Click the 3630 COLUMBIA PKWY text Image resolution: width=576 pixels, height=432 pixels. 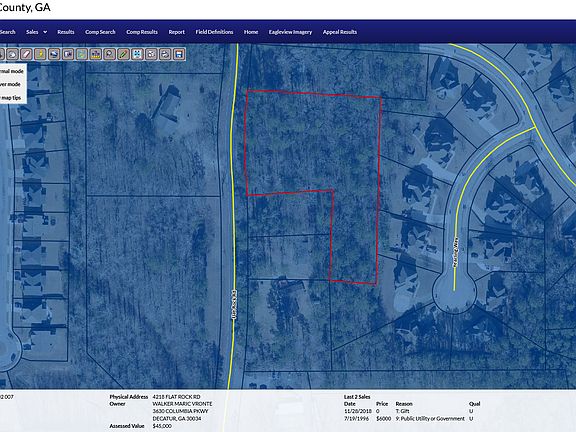(180, 411)
